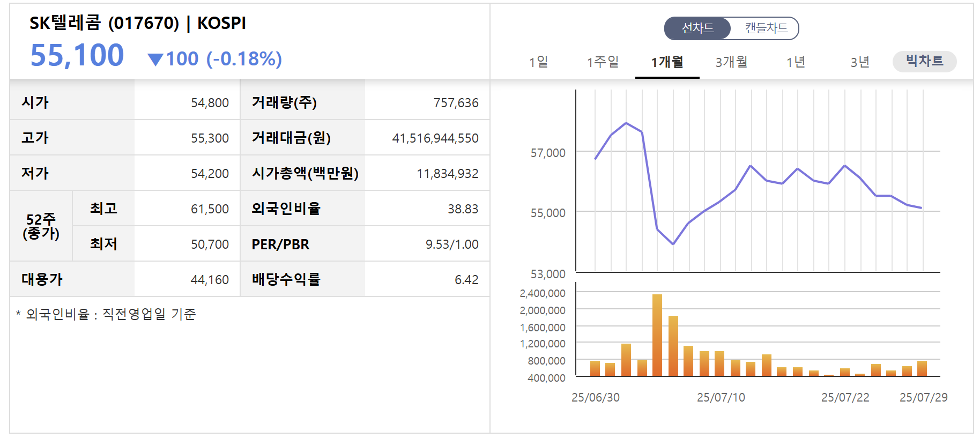The width and height of the screenshot is (980, 438).
Task: Click the 25/07/22 date label
Action: (x=845, y=397)
